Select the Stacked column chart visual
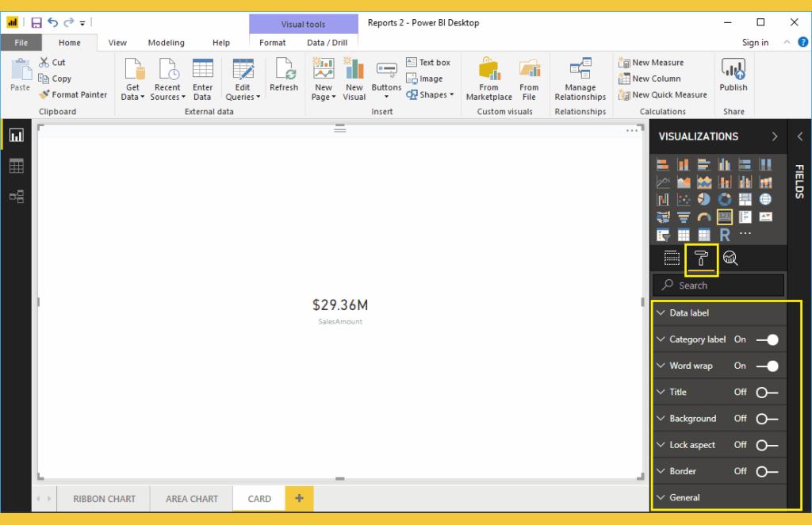The height and width of the screenshot is (525, 812). (684, 165)
